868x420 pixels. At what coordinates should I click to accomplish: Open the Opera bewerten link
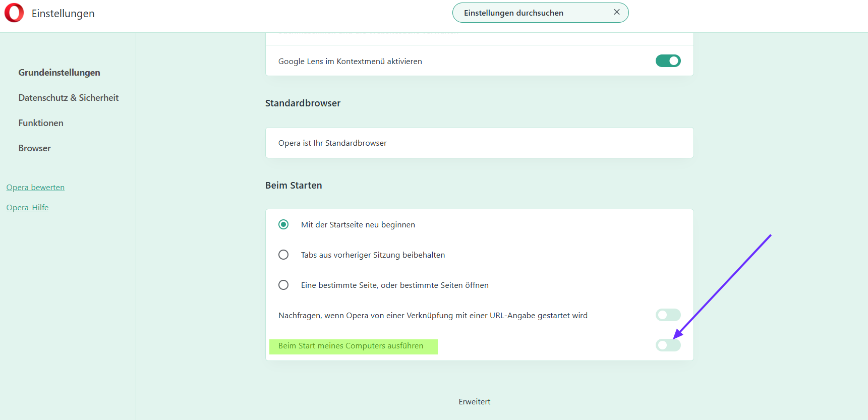(35, 188)
